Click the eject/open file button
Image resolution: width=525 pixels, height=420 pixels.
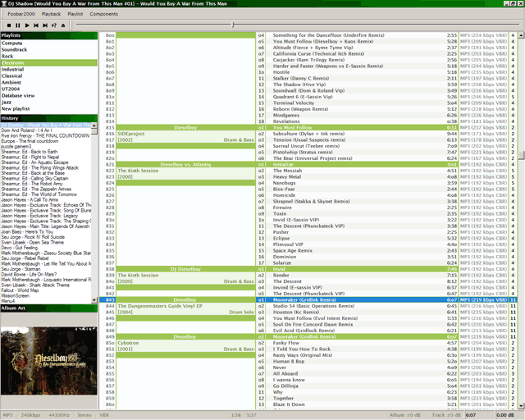[63, 25]
